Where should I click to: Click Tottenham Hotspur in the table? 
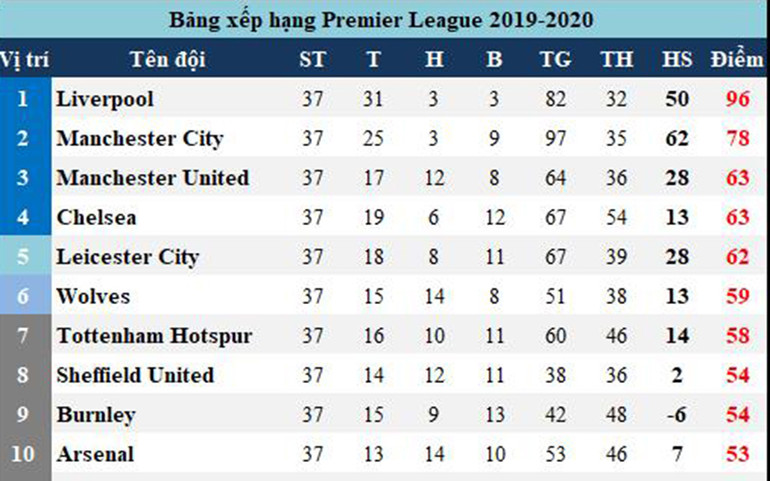[x=154, y=336]
